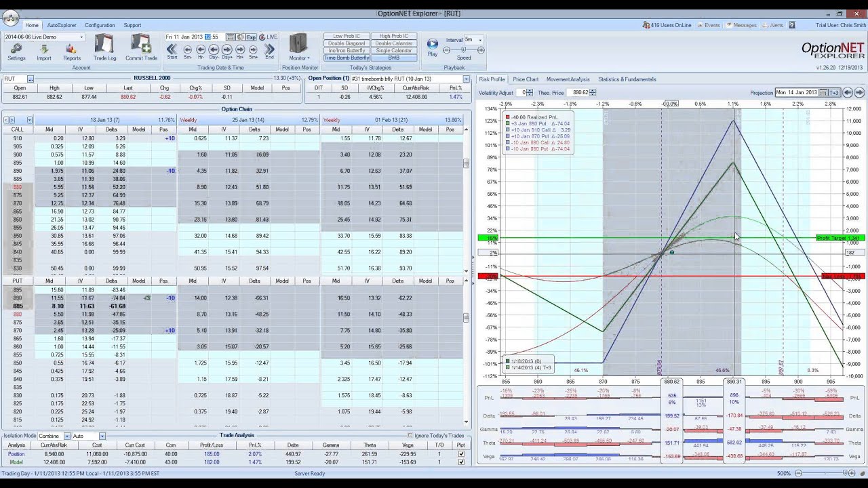Screen dimensions: 868x488
Task: Click the T+3 projection button
Action: [834, 92]
